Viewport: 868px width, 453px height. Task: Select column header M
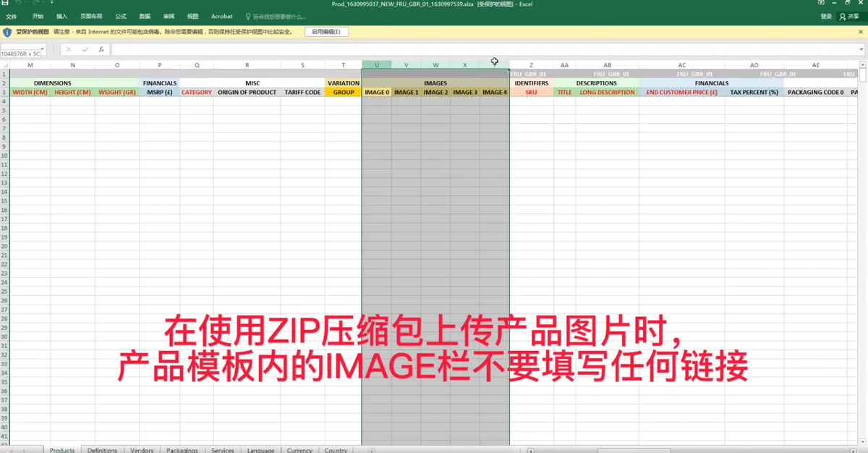tap(30, 65)
